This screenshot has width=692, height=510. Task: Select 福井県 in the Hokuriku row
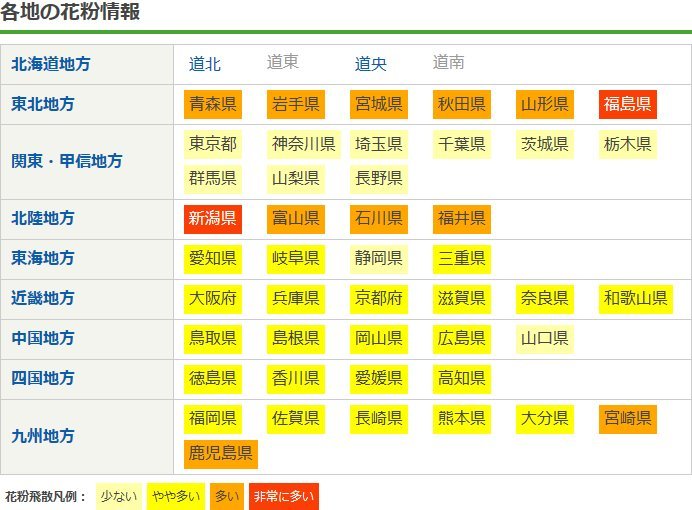click(x=462, y=219)
